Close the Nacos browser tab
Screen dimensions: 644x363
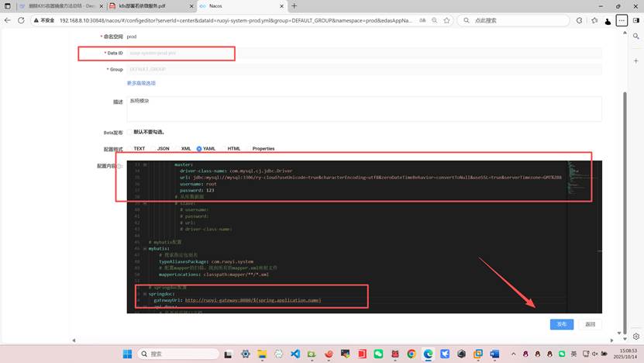click(282, 6)
